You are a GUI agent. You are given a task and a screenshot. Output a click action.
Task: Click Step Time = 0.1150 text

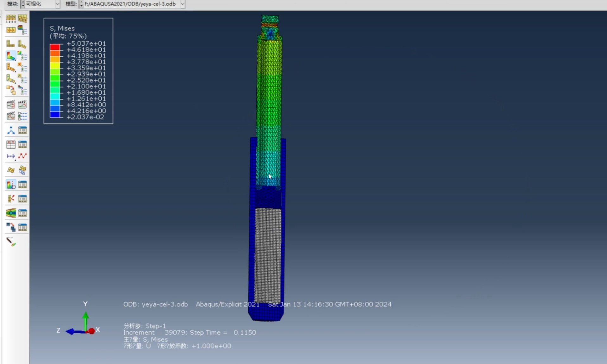click(223, 333)
